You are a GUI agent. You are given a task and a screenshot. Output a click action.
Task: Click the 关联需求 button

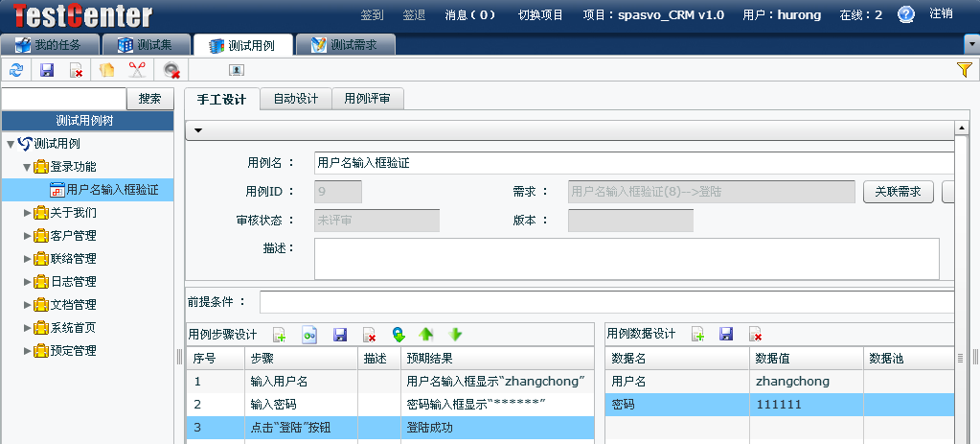point(898,192)
